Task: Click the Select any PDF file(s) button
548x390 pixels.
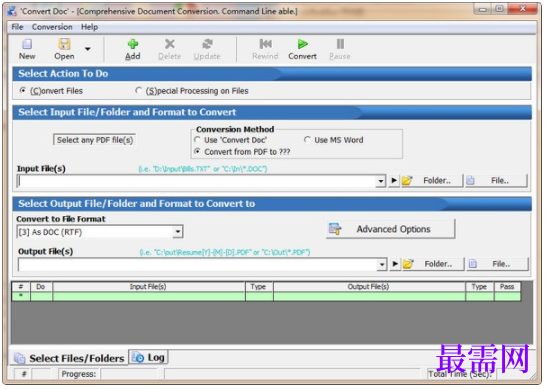Action: 94,140
